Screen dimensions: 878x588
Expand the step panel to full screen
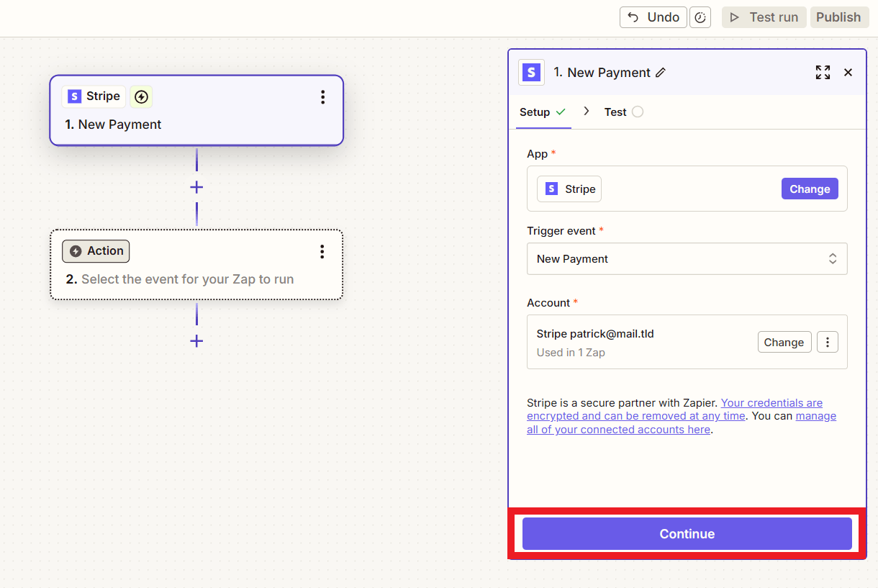coord(823,72)
